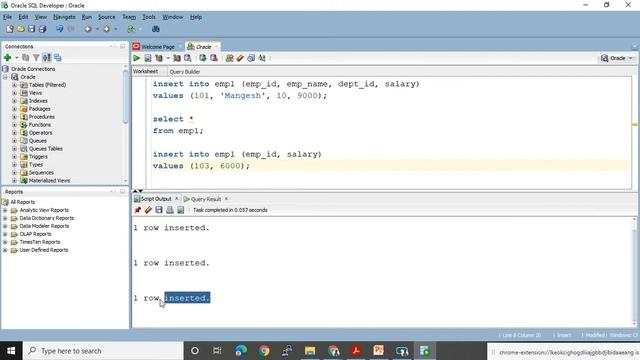This screenshot has height=360, width=640.
Task: Click the New file icon in main toolbar
Action: (10, 29)
